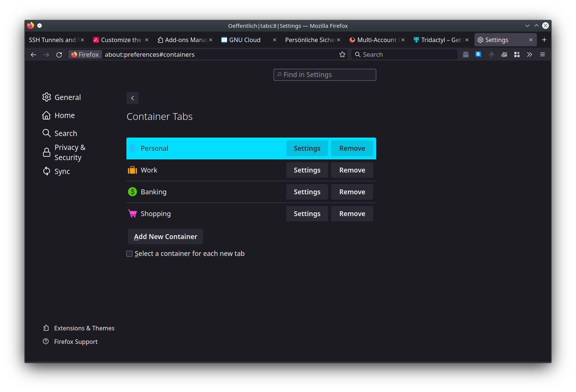The height and width of the screenshot is (392, 576).
Task: Open the application hamburger menu
Action: (542, 54)
